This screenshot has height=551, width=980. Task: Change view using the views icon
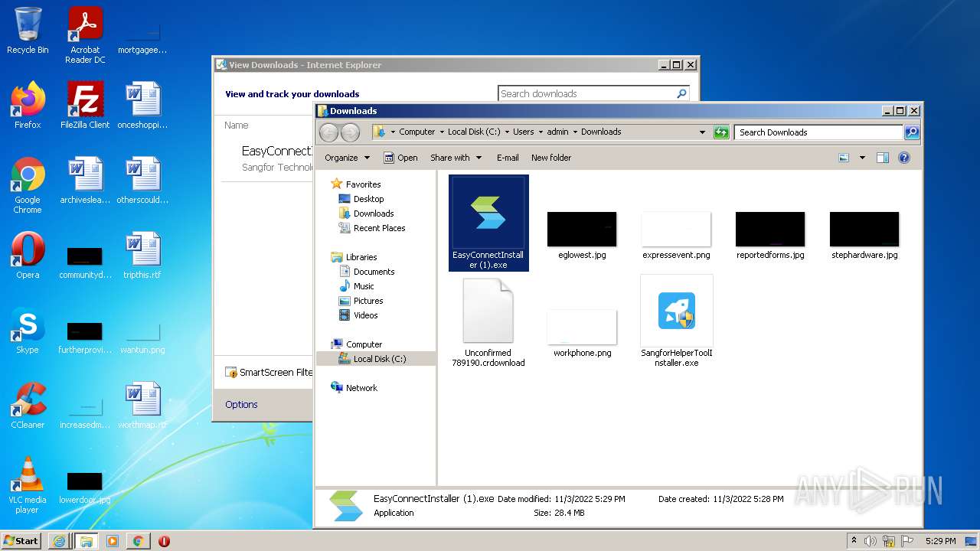click(x=844, y=158)
